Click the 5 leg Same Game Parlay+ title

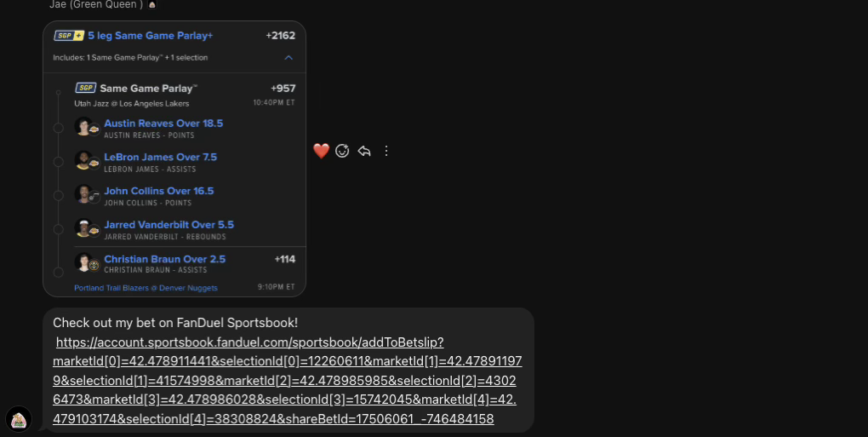tap(150, 36)
